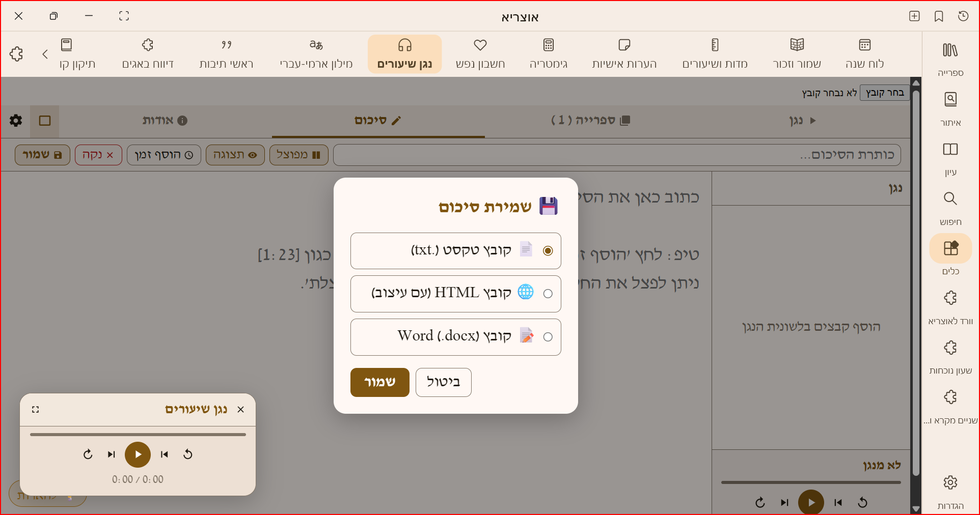Open דיווח באגים bug report tool
This screenshot has width=980, height=515.
pyautogui.click(x=148, y=54)
